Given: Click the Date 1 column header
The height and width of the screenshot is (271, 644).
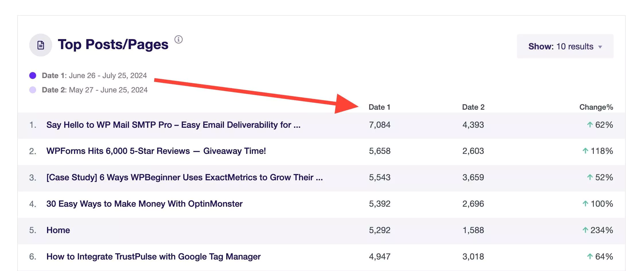Looking at the screenshot, I should (x=379, y=107).
